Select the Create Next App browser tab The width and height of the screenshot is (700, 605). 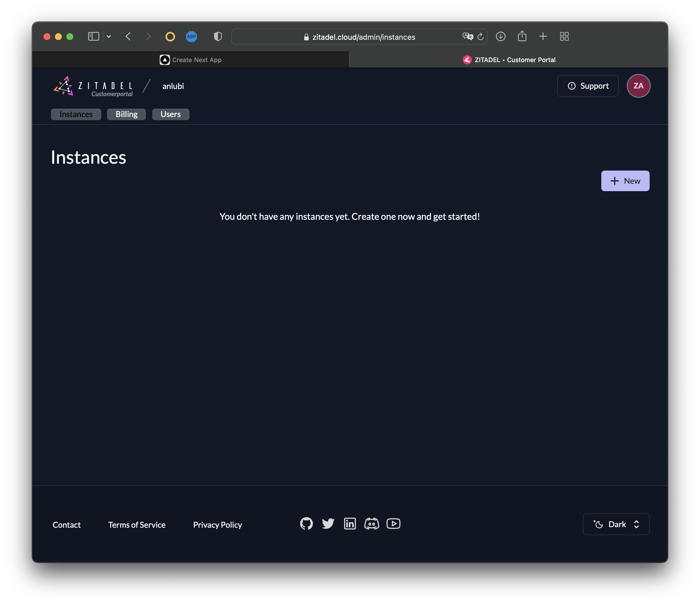click(191, 60)
